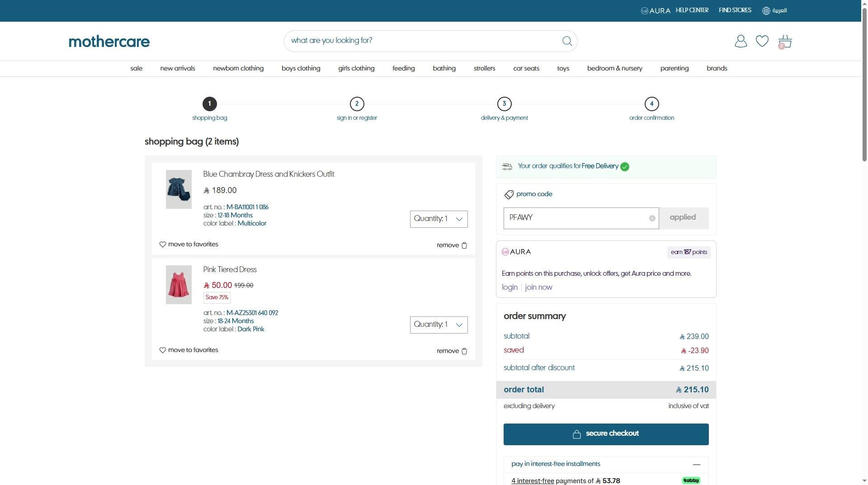
Task: Open quantity dropdown for Pink Tiered Dress
Action: (x=439, y=325)
